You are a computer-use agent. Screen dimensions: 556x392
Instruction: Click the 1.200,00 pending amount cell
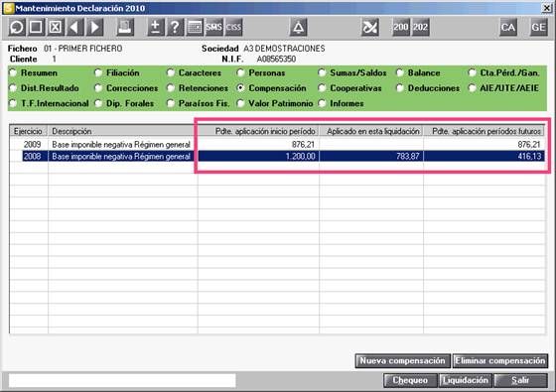click(x=258, y=157)
